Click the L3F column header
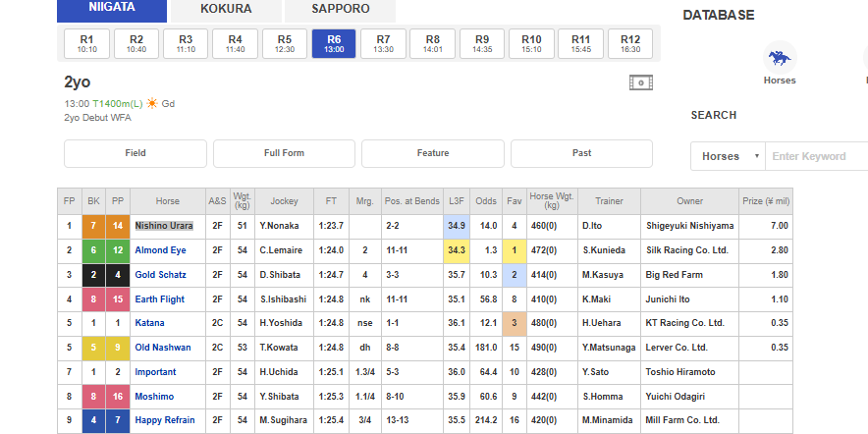 [457, 201]
